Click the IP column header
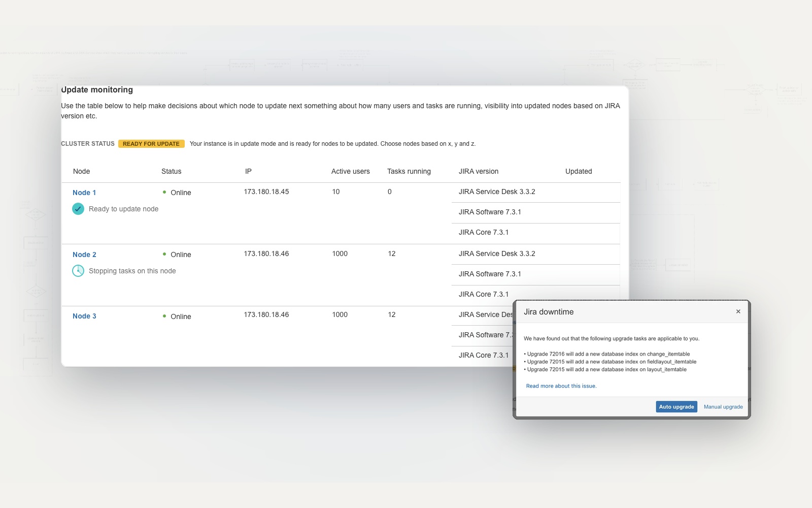Viewport: 812px width, 508px height. [248, 171]
